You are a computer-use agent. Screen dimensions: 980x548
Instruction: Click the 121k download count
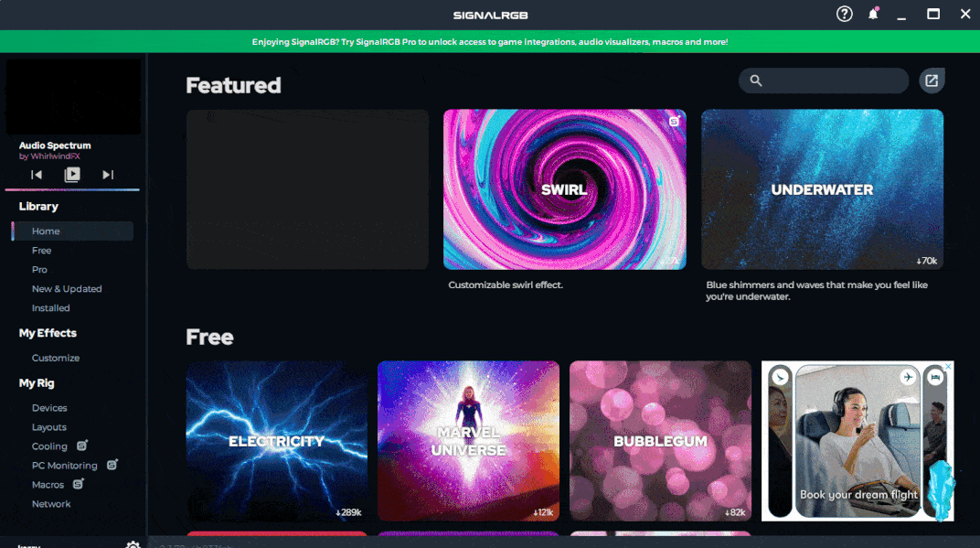pyautogui.click(x=543, y=512)
